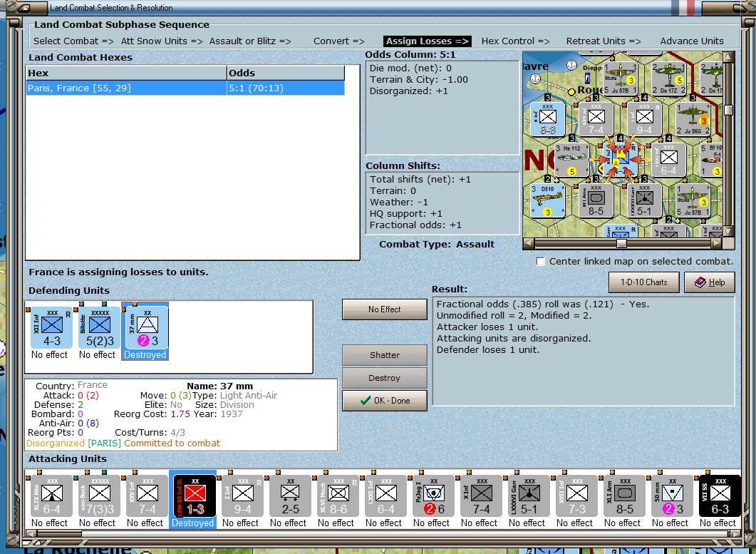
Task: Click the Retreat Units subphase label
Action: (604, 41)
